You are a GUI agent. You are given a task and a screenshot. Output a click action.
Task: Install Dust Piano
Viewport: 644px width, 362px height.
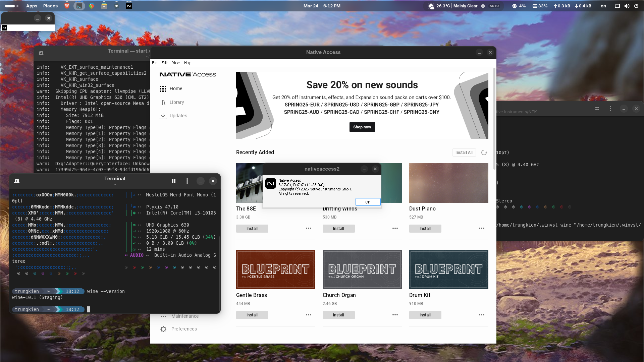(x=425, y=229)
